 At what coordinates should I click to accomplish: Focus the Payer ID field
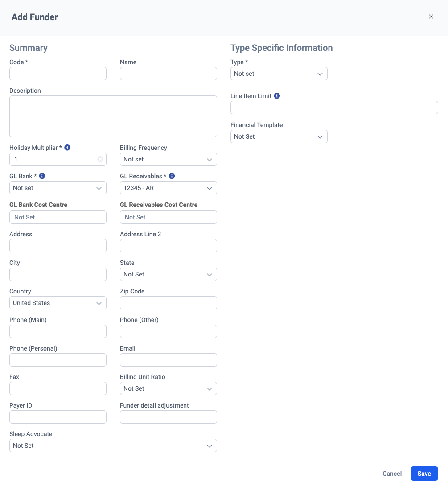[58, 417]
